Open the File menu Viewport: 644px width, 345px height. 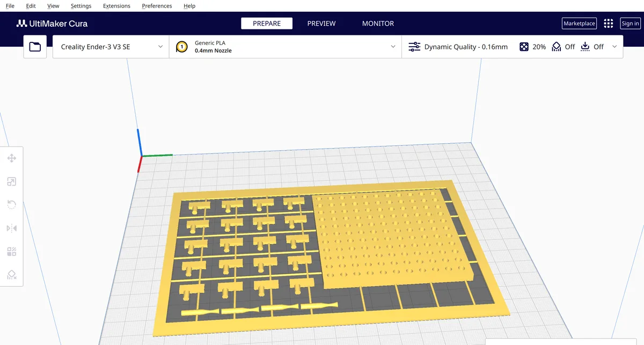(x=10, y=6)
